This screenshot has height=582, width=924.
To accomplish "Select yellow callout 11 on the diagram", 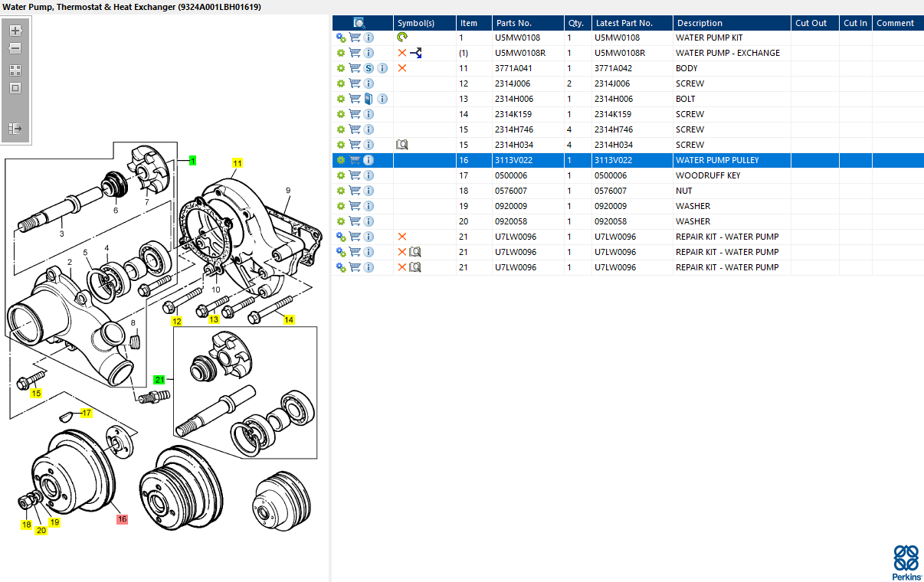I will 238,163.
